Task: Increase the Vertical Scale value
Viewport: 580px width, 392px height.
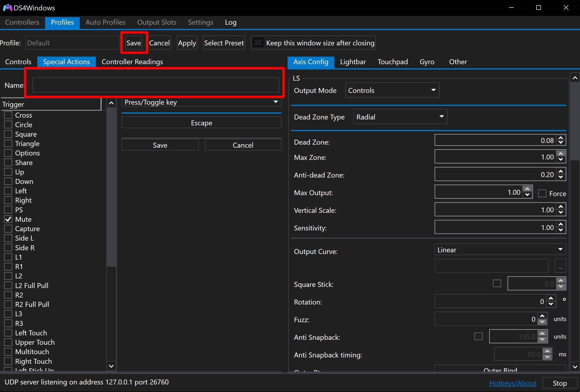Action: coord(561,207)
